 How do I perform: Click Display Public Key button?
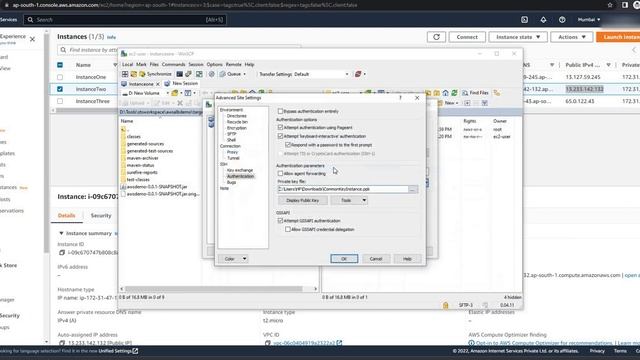point(302,200)
